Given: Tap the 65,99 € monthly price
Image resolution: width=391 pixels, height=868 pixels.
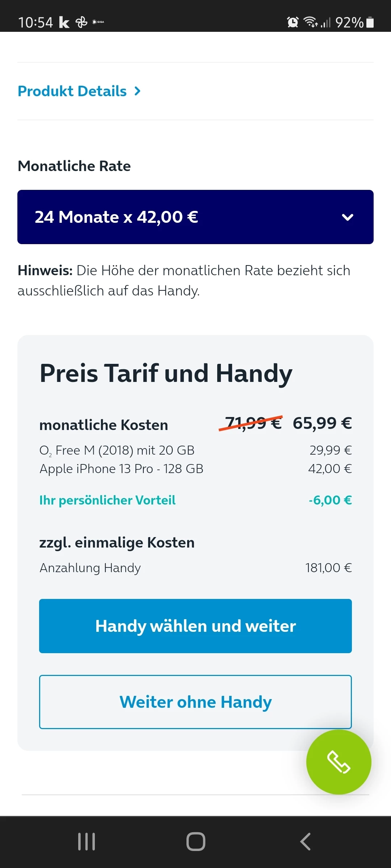Looking at the screenshot, I should [322, 423].
